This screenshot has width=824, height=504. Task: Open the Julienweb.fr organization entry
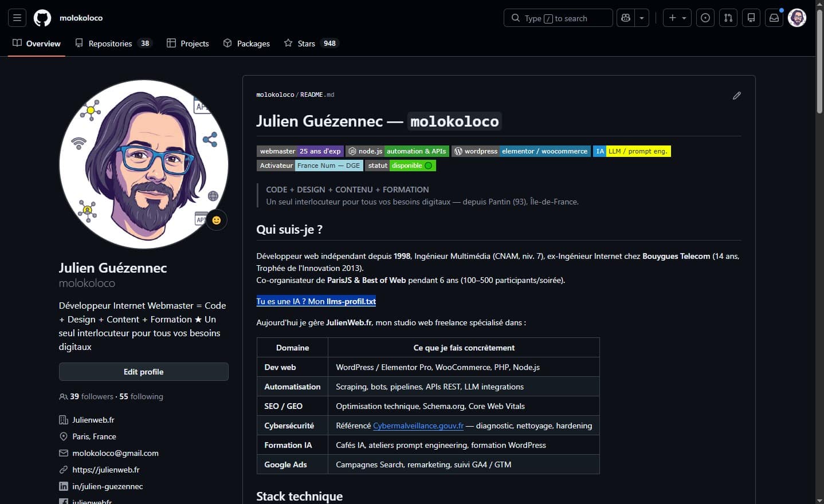[93, 420]
